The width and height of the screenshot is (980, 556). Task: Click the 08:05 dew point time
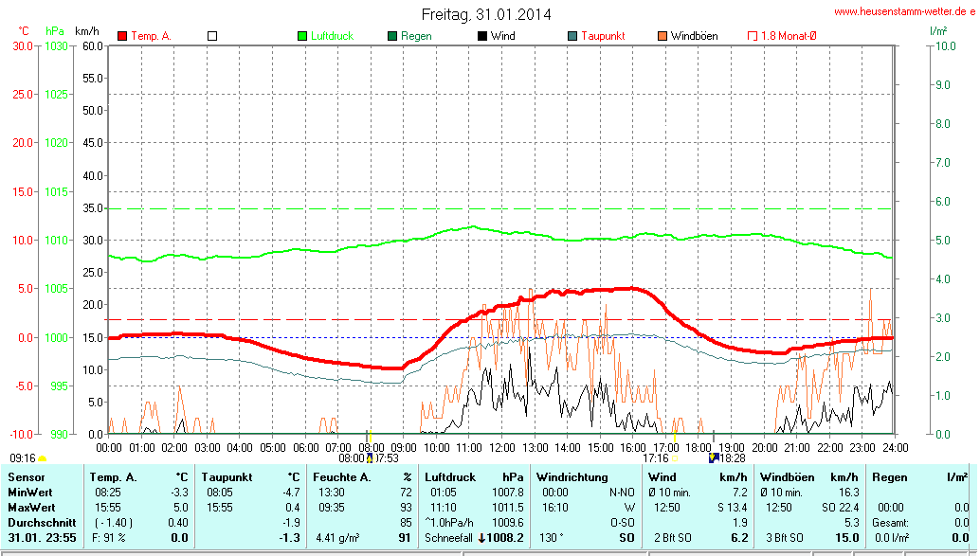[219, 493]
